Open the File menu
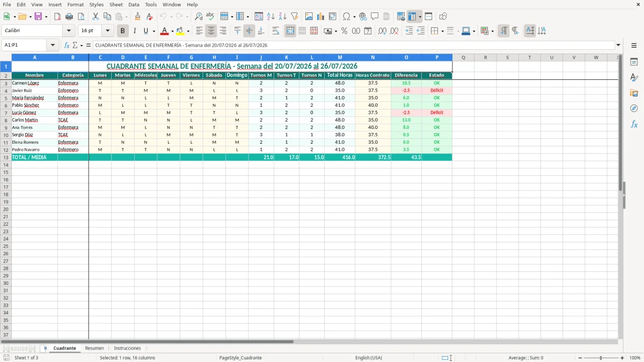 coord(7,4)
